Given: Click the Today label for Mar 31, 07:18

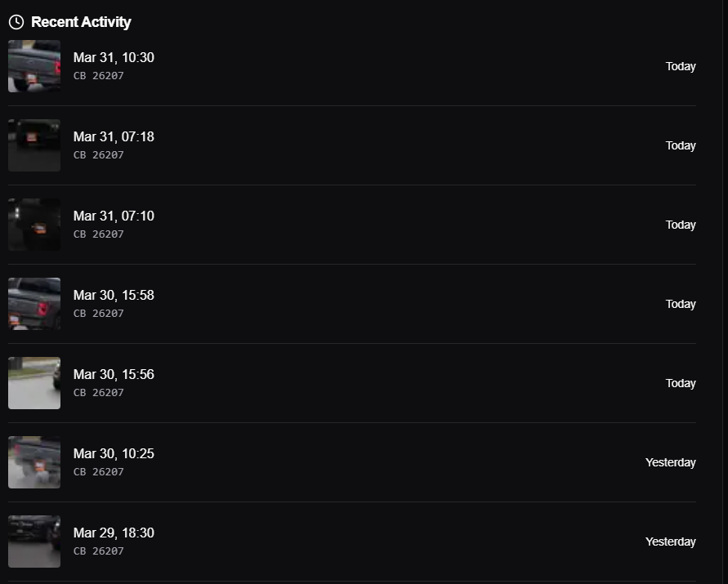Looking at the screenshot, I should point(681,145).
